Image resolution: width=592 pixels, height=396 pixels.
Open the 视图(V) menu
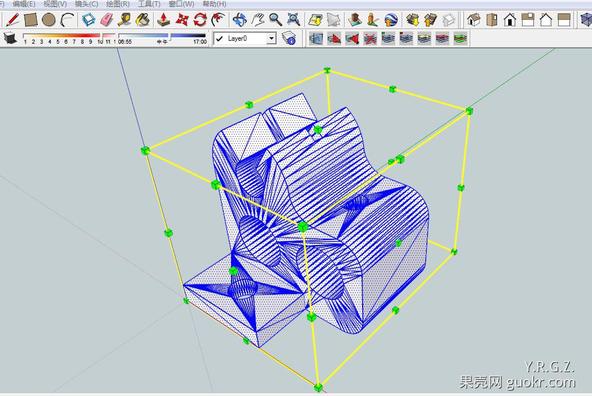(55, 4)
